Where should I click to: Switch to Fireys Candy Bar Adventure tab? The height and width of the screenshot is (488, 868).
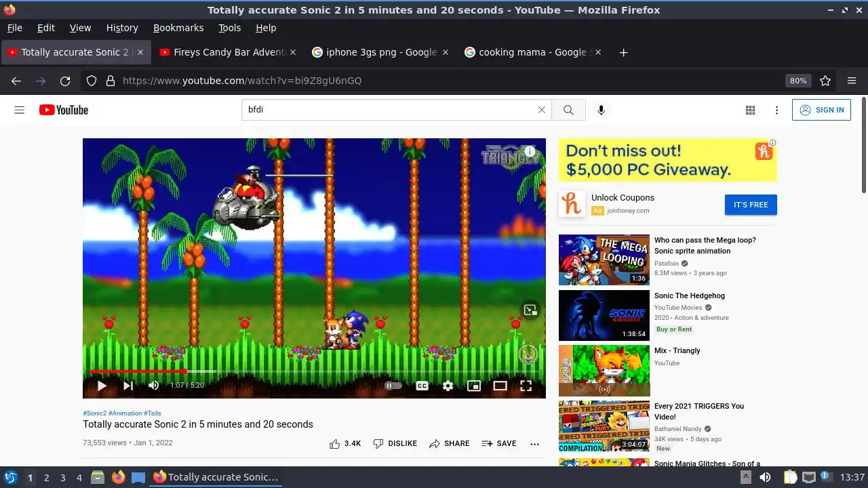[x=229, y=52]
